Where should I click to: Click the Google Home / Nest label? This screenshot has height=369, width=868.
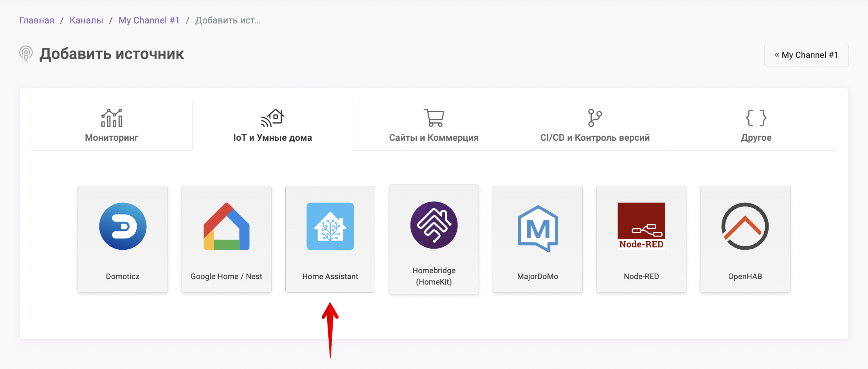226,276
